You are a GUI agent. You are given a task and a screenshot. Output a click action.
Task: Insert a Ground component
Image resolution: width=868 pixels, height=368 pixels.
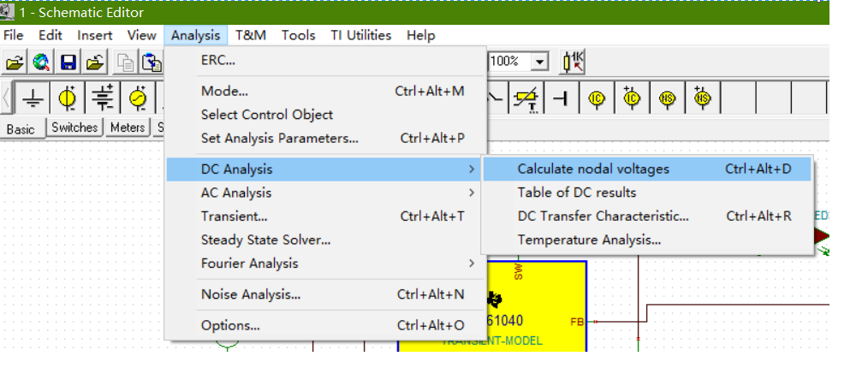33,99
